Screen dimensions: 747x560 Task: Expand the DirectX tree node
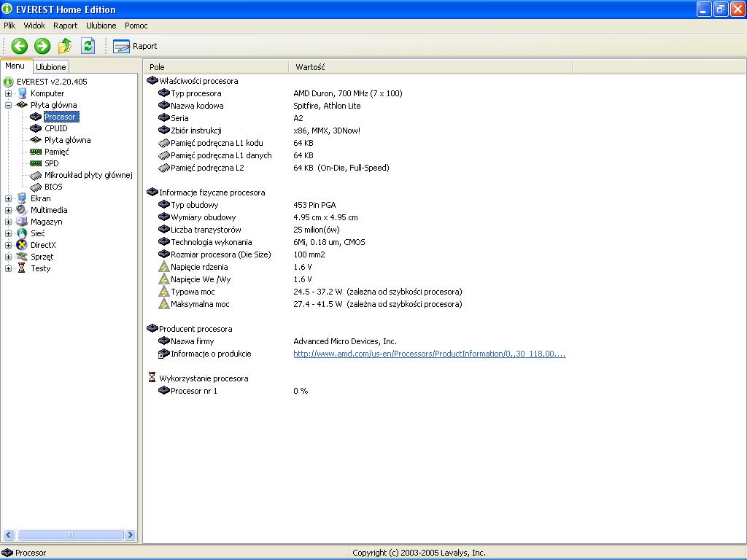tap(8, 245)
